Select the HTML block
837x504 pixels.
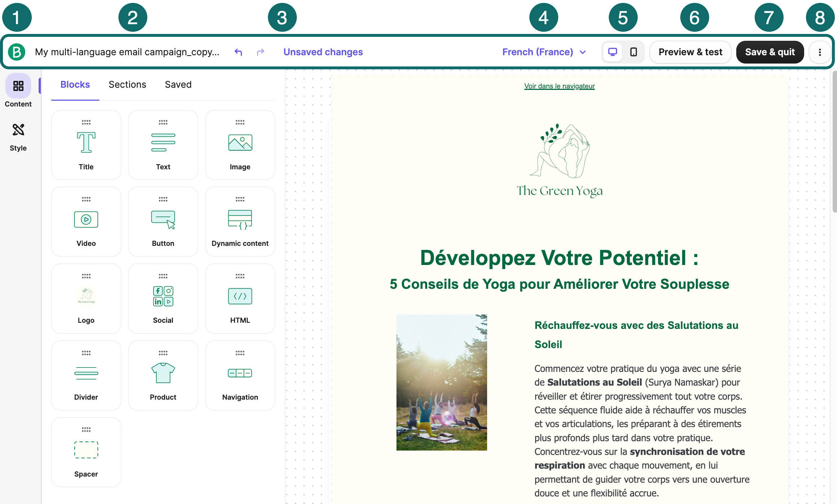click(240, 298)
